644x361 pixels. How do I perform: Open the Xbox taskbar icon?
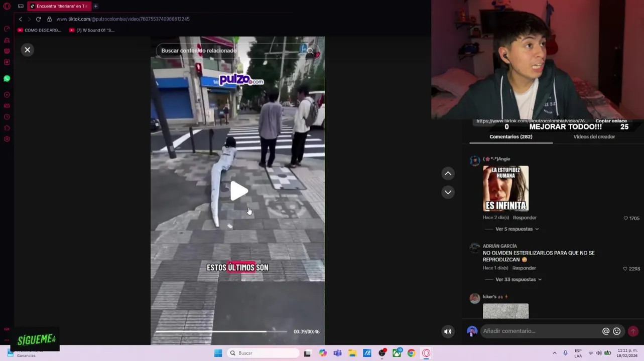pyautogui.click(x=397, y=353)
